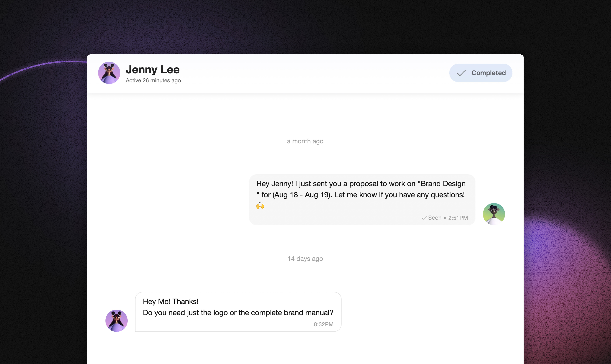The height and width of the screenshot is (364, 611).
Task: Open the sender's green avatar beside sent message
Action: click(x=494, y=214)
